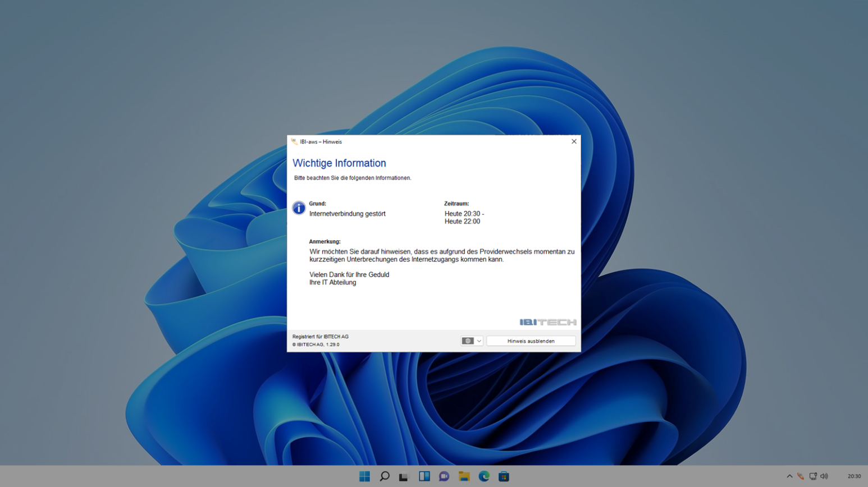Open the language globe dropdown
The height and width of the screenshot is (487, 868).
472,341
